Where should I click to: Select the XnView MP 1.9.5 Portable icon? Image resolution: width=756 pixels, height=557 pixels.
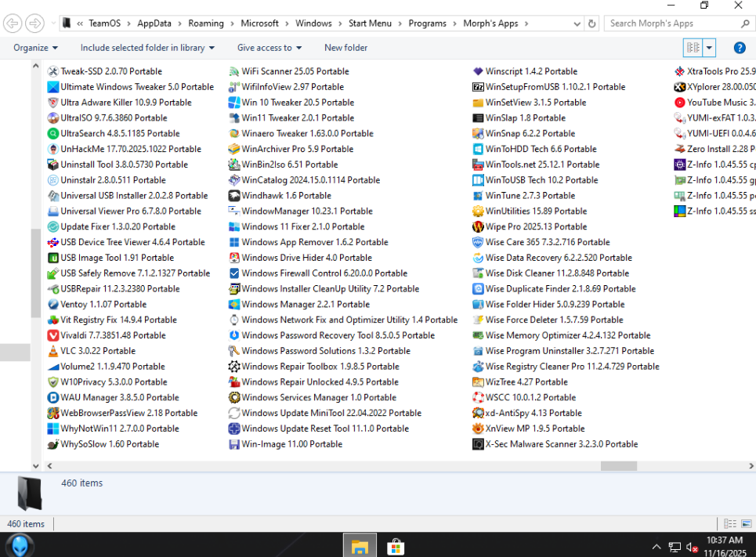coord(478,429)
